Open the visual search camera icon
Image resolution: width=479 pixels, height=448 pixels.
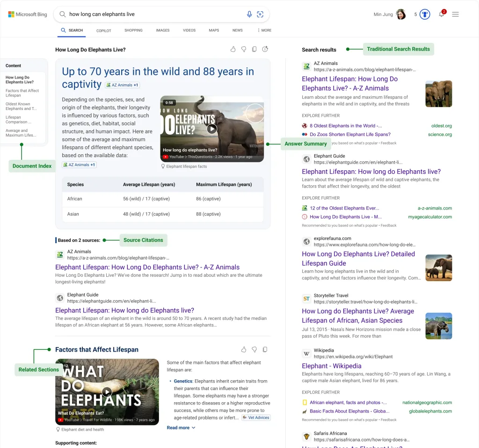[x=260, y=14]
